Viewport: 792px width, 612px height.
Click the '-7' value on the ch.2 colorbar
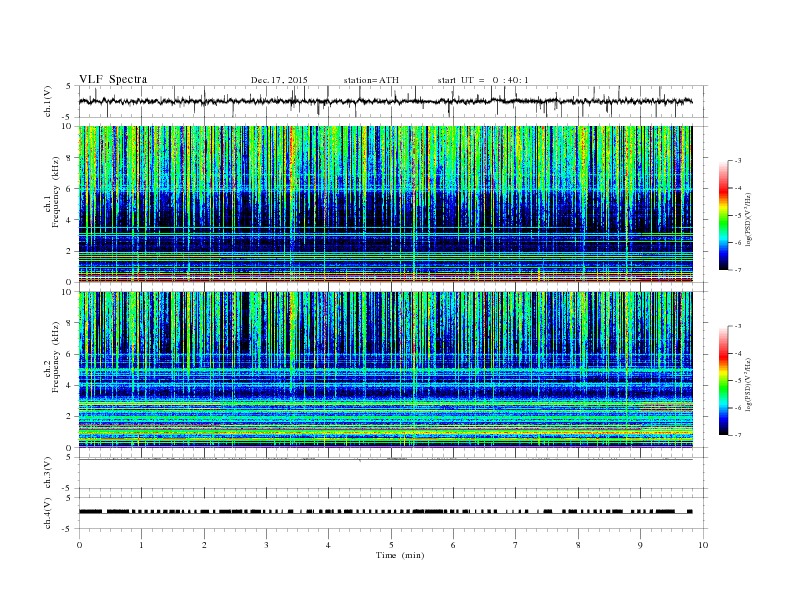coord(738,435)
